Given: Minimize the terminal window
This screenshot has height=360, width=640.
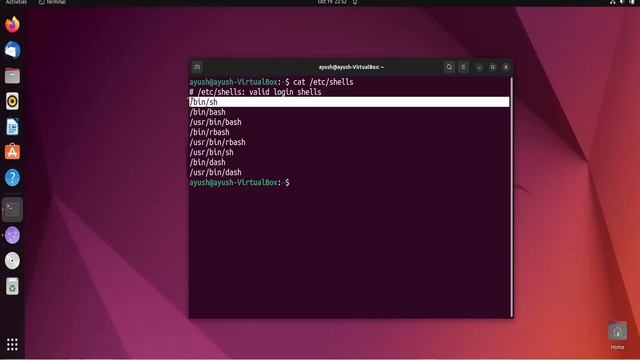Looking at the screenshot, I should click(x=479, y=67).
